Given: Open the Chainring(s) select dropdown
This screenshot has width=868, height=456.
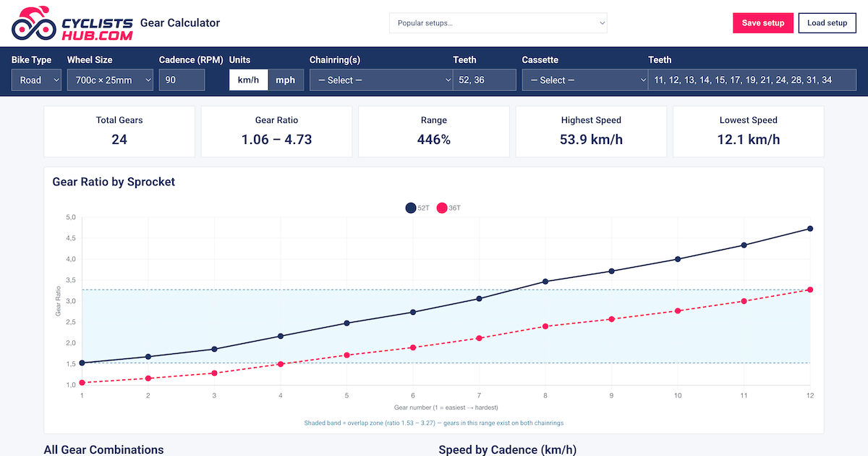Looking at the screenshot, I should [381, 80].
